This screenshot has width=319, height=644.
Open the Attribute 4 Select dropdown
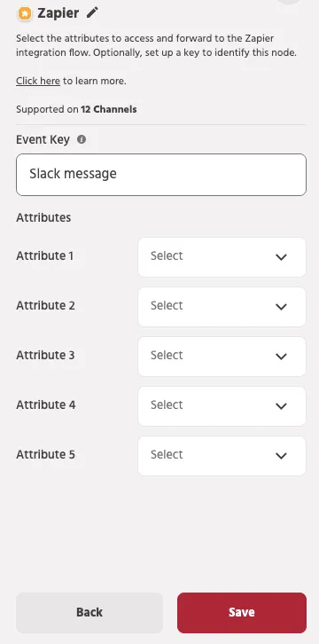pos(222,406)
